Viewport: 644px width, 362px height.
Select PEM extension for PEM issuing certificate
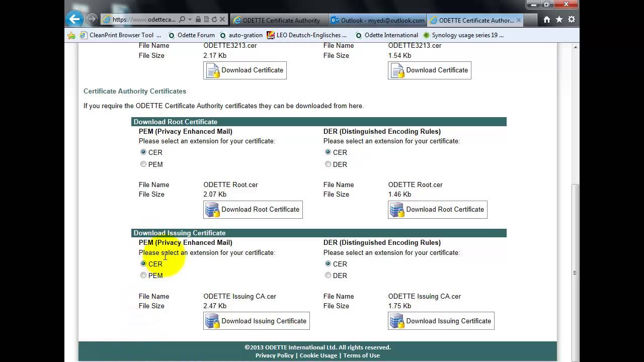[x=143, y=275]
